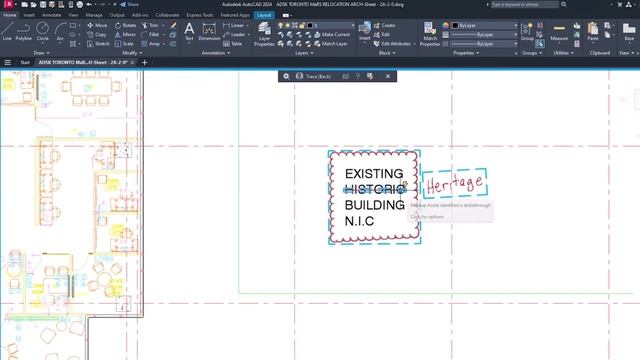The width and height of the screenshot is (640, 360).
Task: Add a Leader annotation
Action: pos(234,35)
